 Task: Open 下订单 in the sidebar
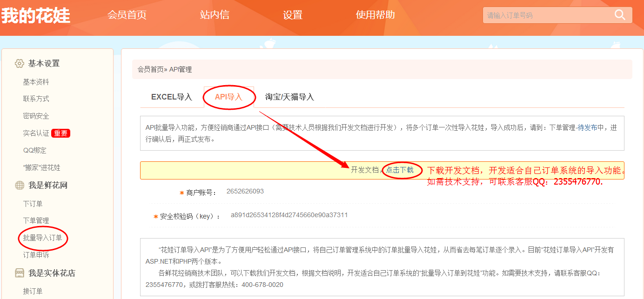click(x=33, y=204)
